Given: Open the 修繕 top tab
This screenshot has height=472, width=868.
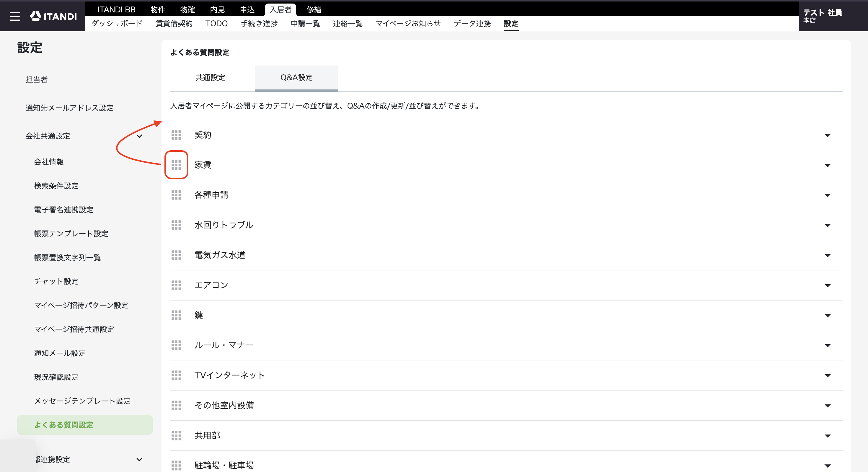Looking at the screenshot, I should click(x=314, y=9).
